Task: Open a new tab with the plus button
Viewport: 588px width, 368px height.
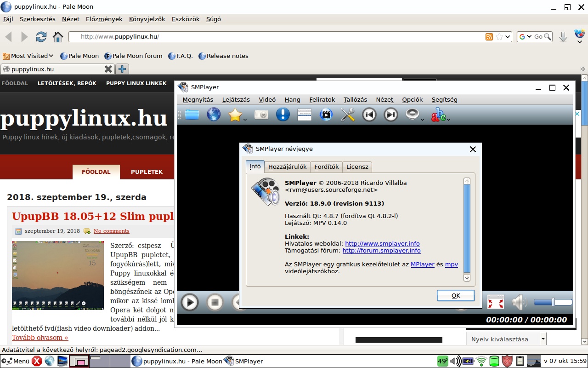Action: click(122, 69)
